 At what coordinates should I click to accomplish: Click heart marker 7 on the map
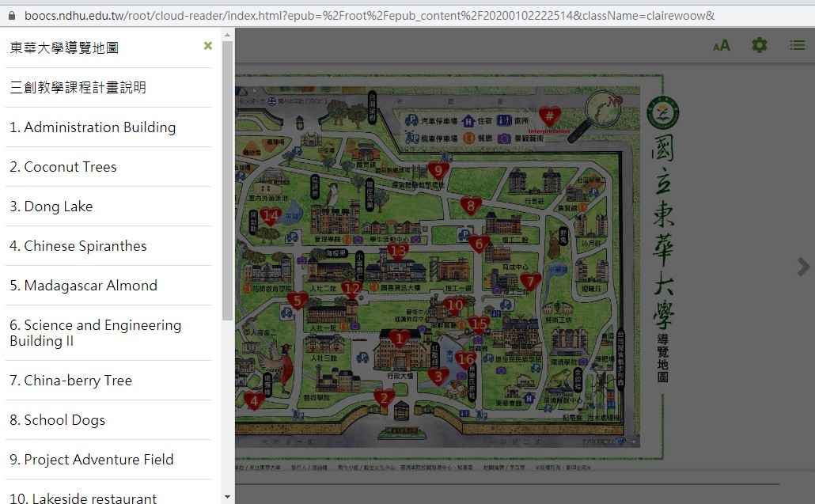[x=531, y=282]
